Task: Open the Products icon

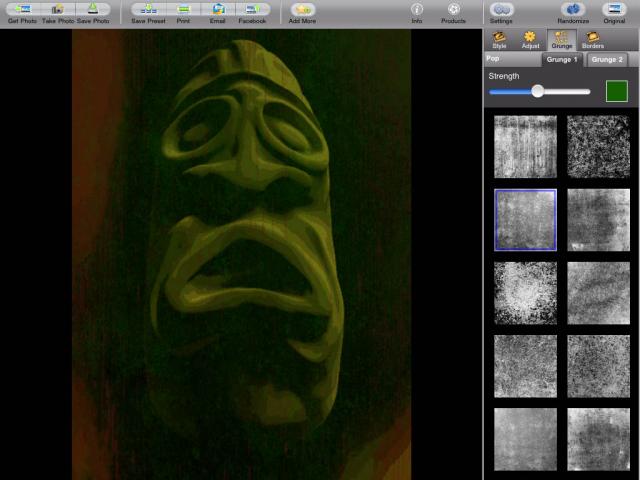Action: (453, 9)
